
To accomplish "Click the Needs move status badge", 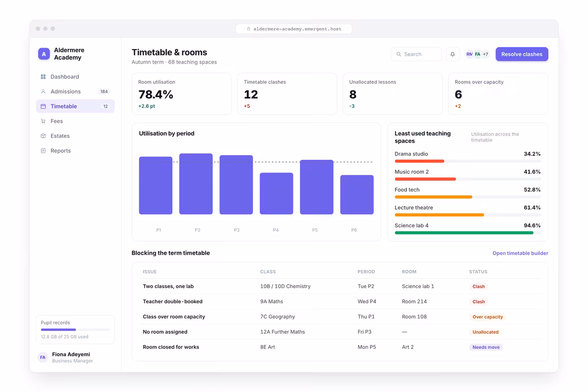I will click(486, 347).
